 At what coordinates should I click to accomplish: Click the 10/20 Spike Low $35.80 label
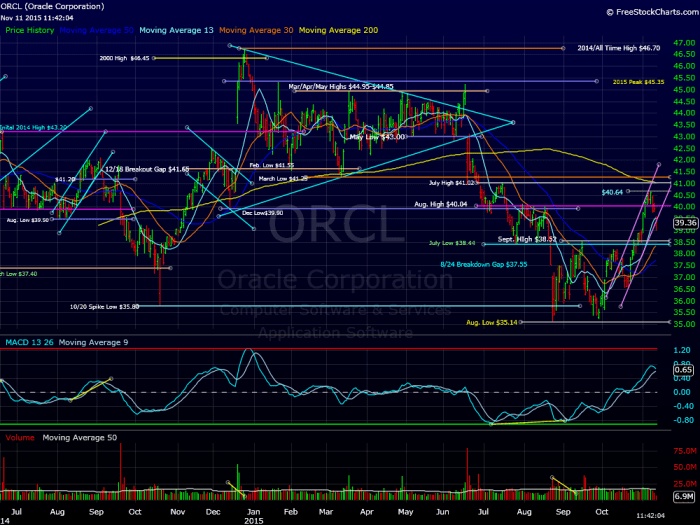[104, 307]
